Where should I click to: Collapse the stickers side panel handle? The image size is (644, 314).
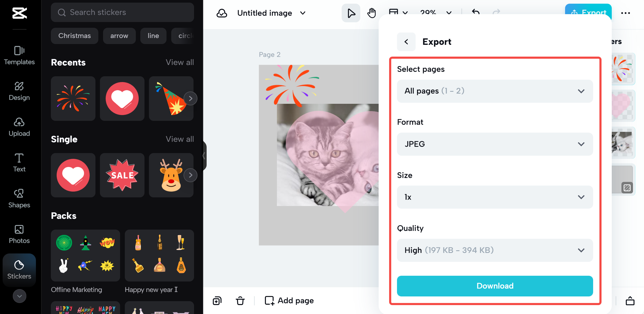204,156
